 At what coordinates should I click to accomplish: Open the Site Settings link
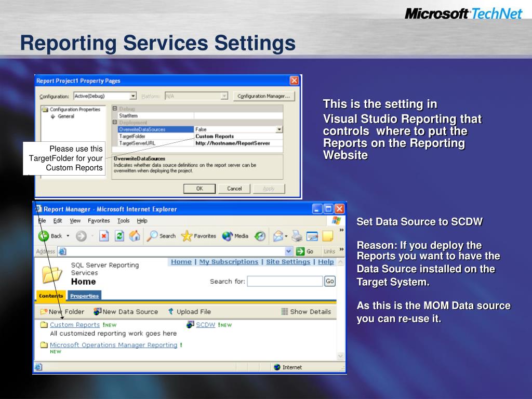click(x=288, y=262)
